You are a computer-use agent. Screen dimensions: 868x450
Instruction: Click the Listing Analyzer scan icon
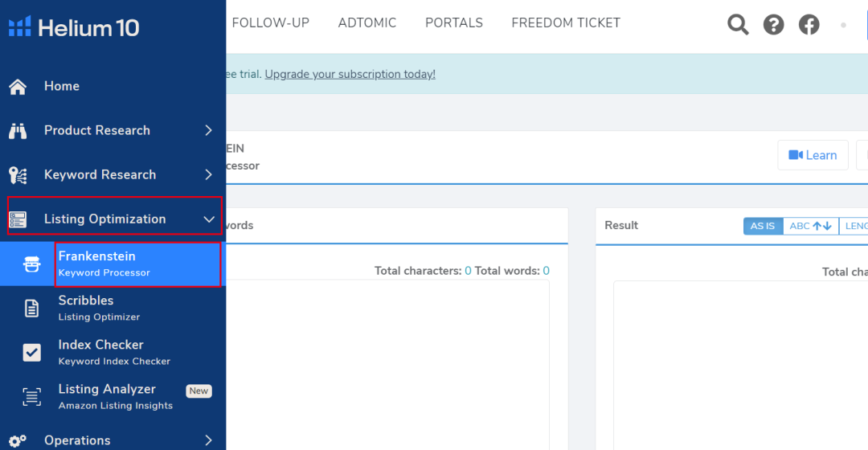pyautogui.click(x=31, y=397)
